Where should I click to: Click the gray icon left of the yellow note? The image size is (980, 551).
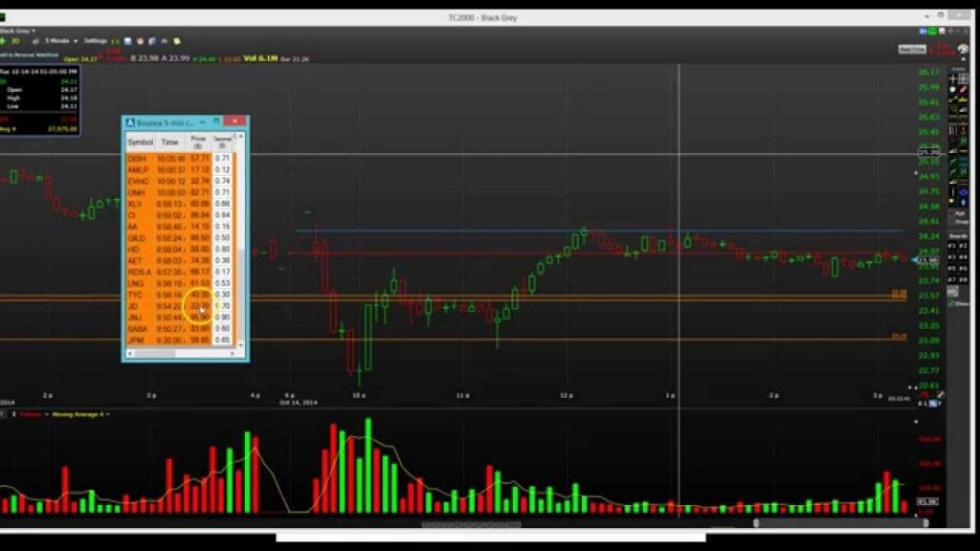click(x=165, y=41)
